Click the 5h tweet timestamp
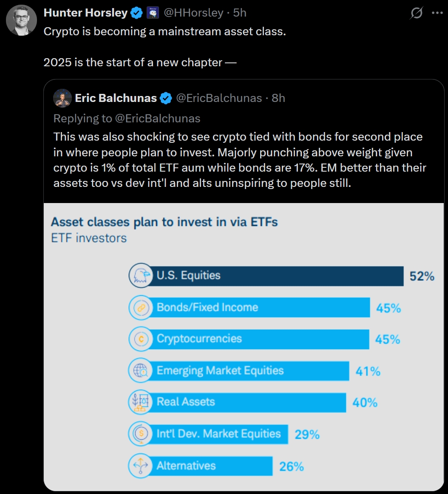 pyautogui.click(x=240, y=13)
